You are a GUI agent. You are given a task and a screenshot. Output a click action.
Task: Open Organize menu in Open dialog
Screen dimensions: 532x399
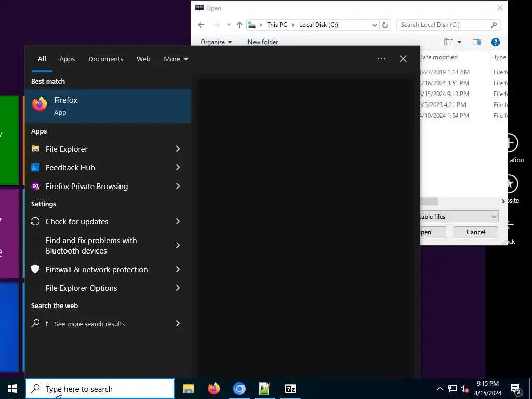[216, 42]
